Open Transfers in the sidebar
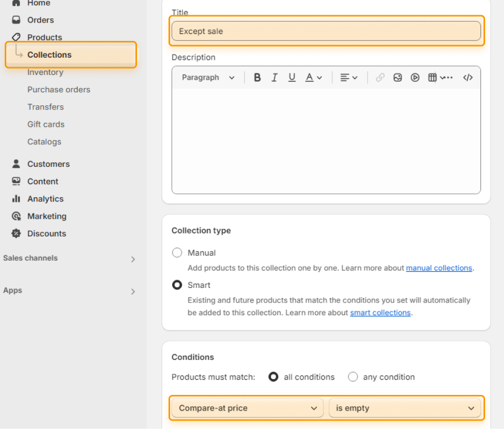Image resolution: width=504 pixels, height=429 pixels. [46, 107]
